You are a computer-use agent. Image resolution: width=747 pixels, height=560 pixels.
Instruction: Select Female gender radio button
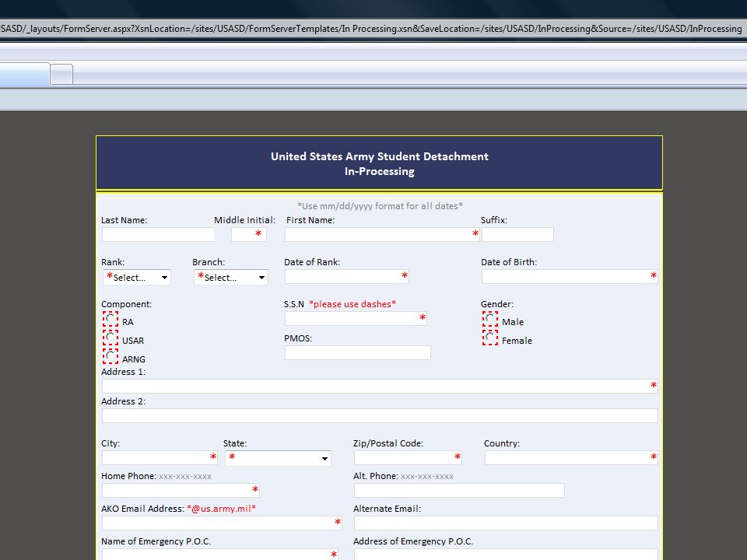[x=489, y=338]
